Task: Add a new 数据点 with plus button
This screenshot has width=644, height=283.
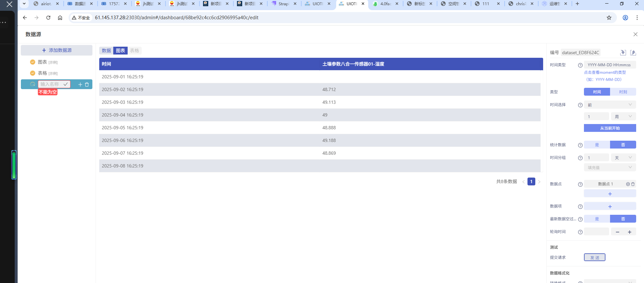Action: (x=610, y=194)
